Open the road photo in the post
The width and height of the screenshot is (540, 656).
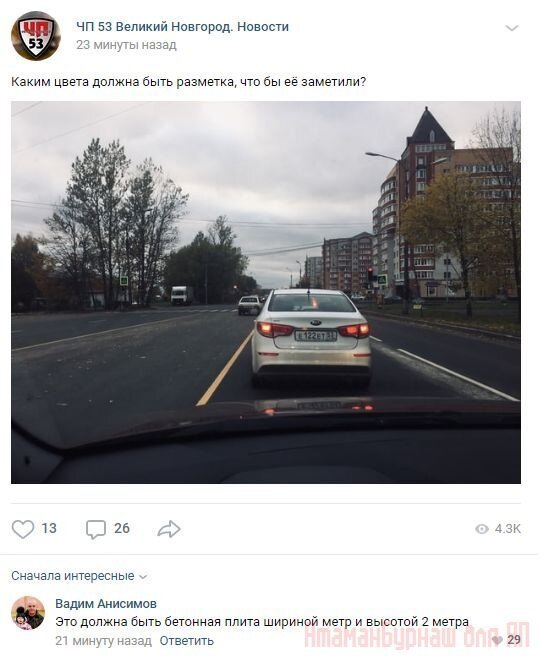click(x=266, y=292)
